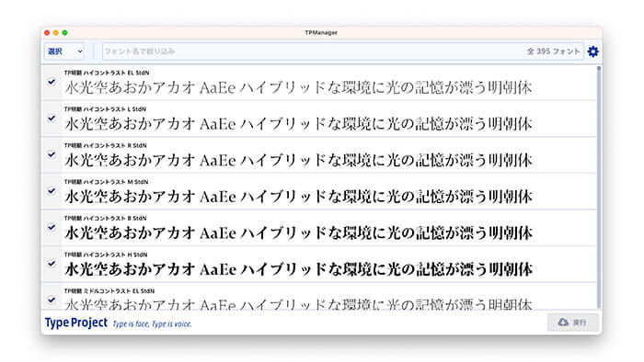Click the yellow minimize window button
644x362 pixels.
(56, 33)
